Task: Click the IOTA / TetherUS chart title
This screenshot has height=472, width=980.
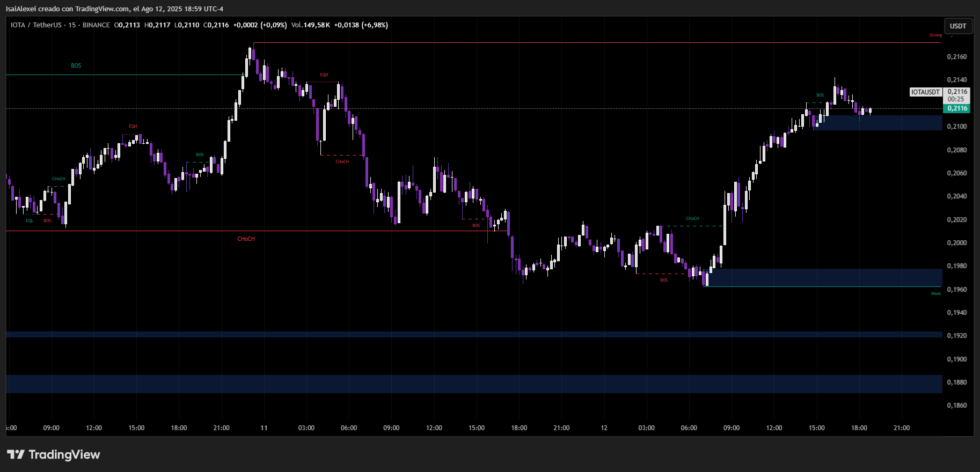Action: pos(36,25)
